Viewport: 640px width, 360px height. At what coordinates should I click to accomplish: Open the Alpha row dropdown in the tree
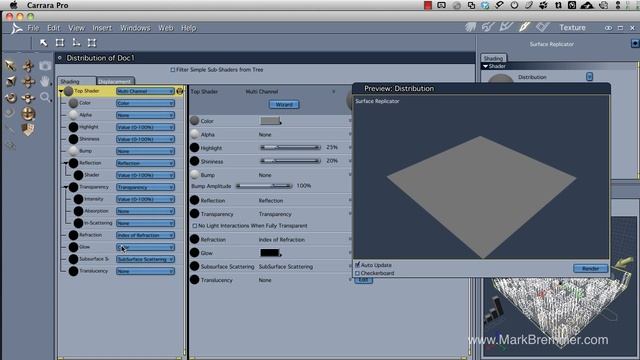145,115
